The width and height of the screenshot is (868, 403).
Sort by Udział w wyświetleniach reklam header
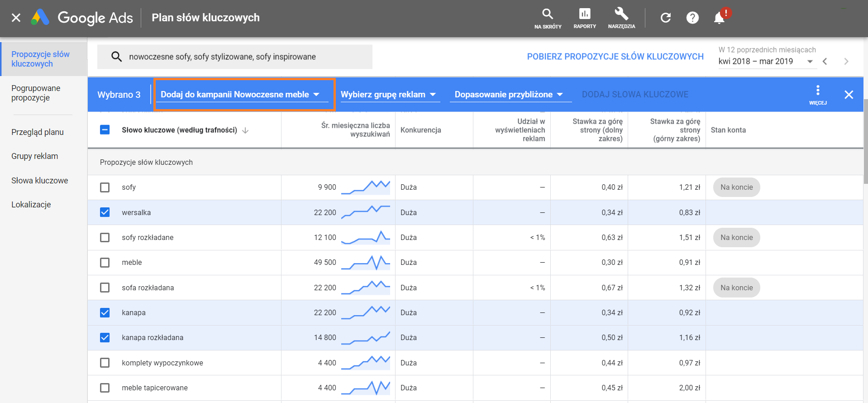[520, 130]
